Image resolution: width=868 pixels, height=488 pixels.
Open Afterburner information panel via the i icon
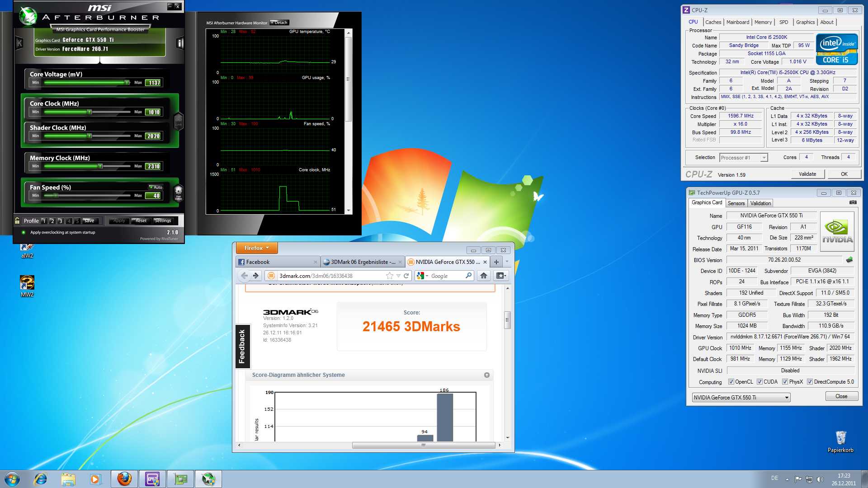click(180, 43)
